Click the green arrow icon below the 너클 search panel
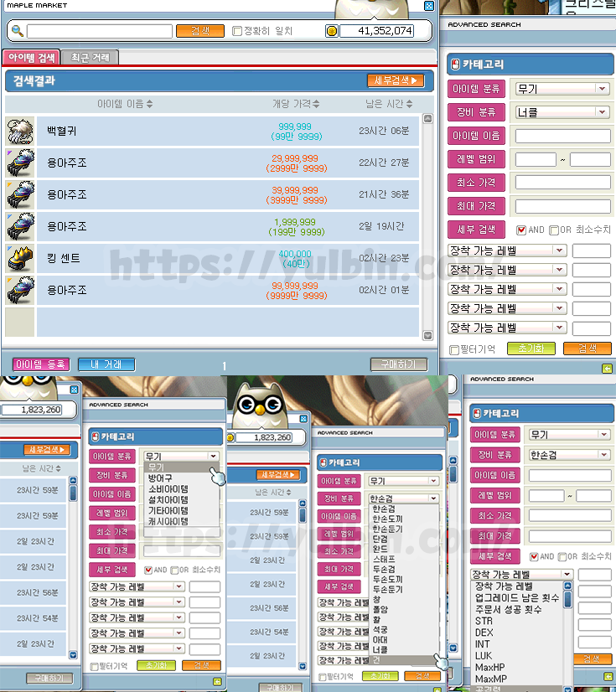This screenshot has width=616, height=692. (608, 369)
